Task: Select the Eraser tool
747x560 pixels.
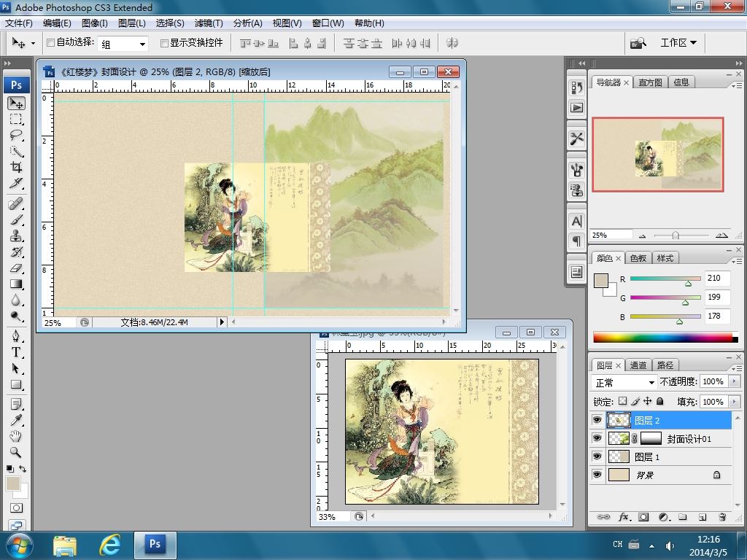Action: tap(16, 268)
